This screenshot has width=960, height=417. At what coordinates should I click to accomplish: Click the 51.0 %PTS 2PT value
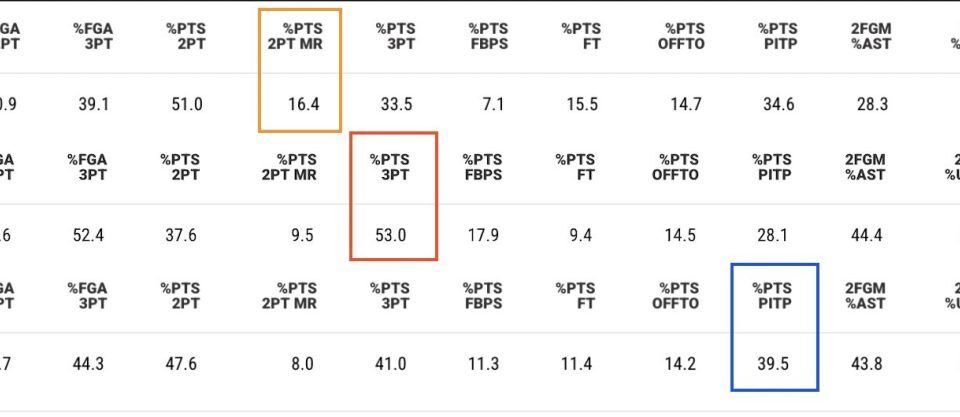(187, 104)
